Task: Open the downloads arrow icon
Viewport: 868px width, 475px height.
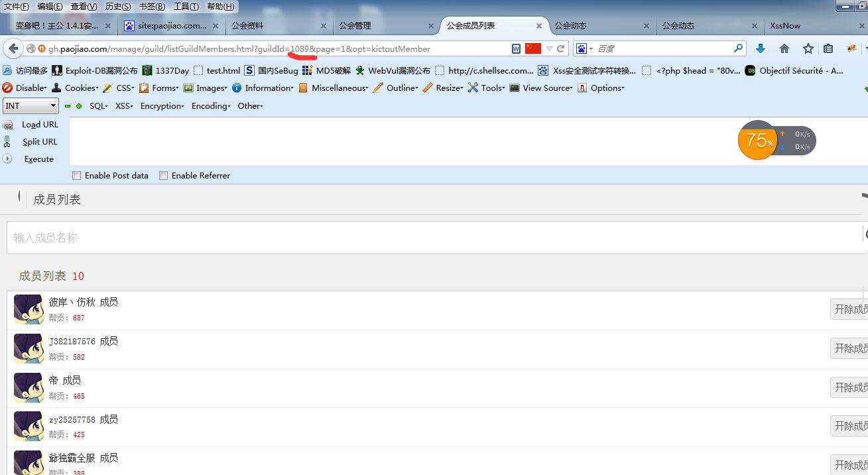Action: click(x=761, y=48)
